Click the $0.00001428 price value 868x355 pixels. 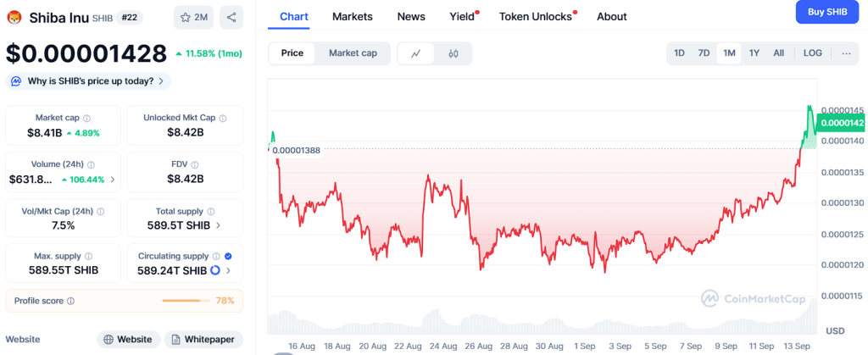(86, 53)
